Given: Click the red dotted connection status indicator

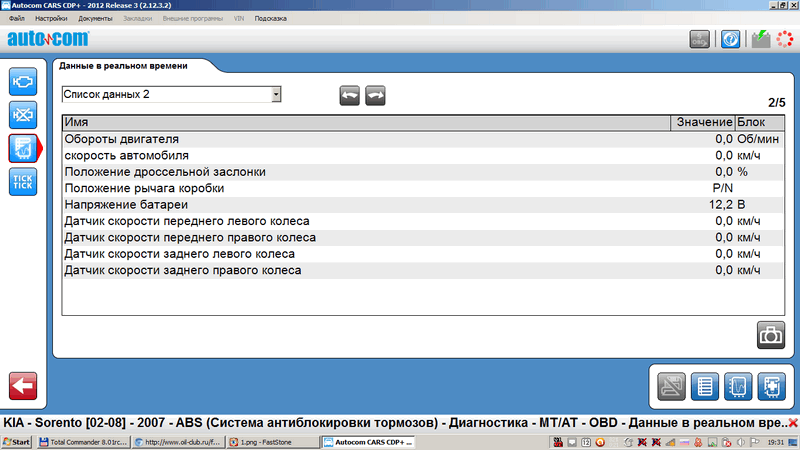Looking at the screenshot, I should (785, 39).
